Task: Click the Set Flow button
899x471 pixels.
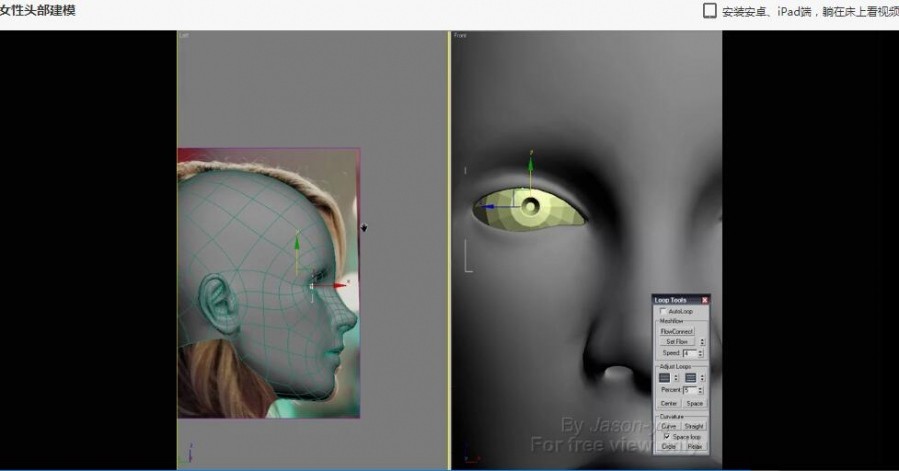Action: click(x=677, y=341)
